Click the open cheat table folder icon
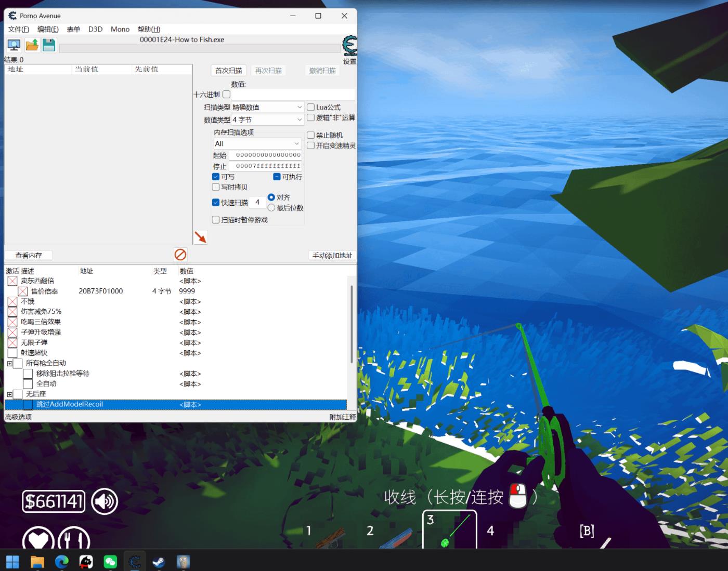 [x=32, y=45]
